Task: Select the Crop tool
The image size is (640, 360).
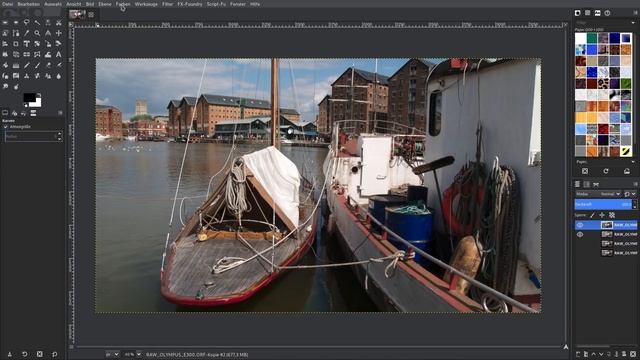Action: pos(16,44)
